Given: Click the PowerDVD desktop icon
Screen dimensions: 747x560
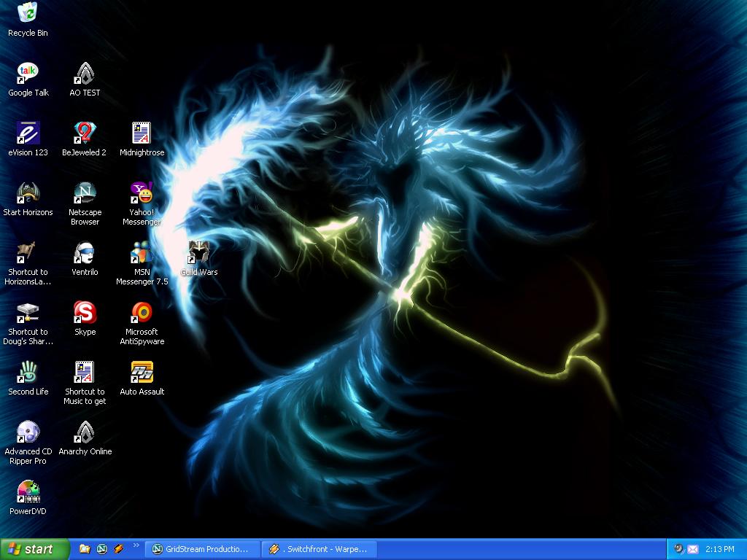Looking at the screenshot, I should pyautogui.click(x=28, y=491).
